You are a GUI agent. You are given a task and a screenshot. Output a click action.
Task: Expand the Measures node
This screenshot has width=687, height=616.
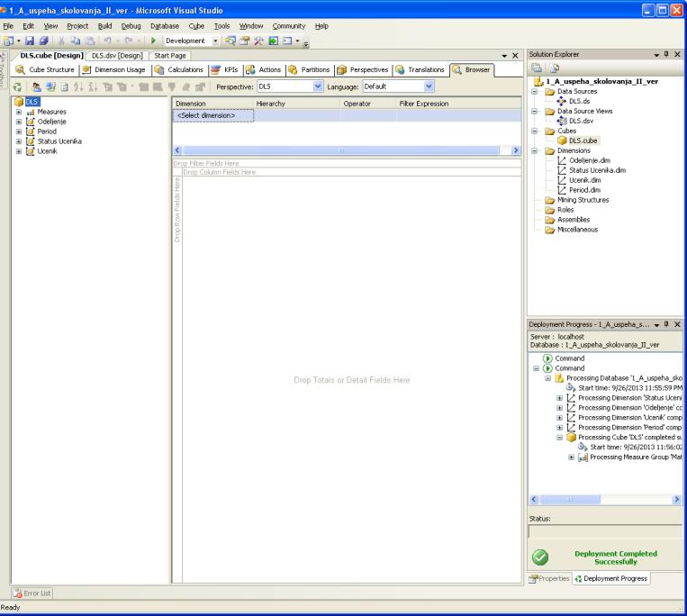[19, 113]
